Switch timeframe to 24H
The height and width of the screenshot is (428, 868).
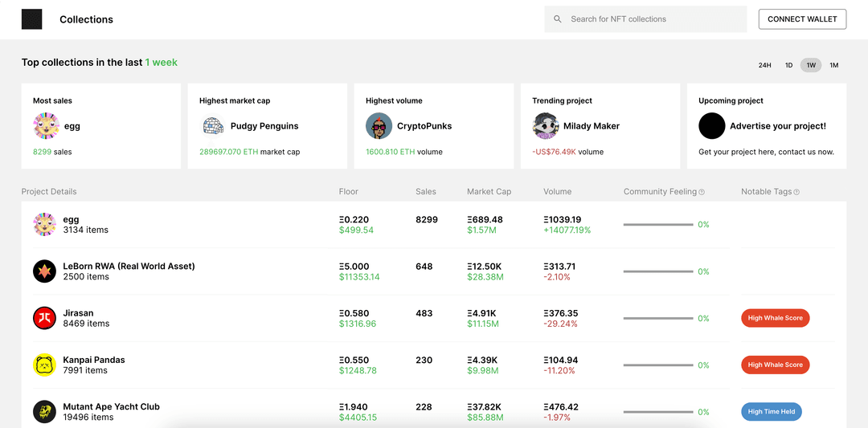click(x=764, y=65)
